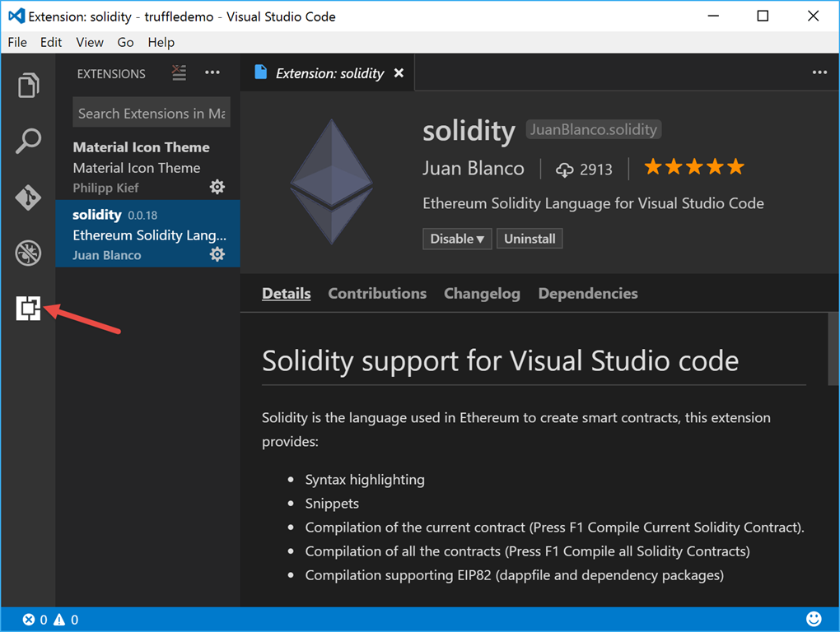840x632 pixels.
Task: Close the Extension: solidity tab
Action: coord(399,72)
